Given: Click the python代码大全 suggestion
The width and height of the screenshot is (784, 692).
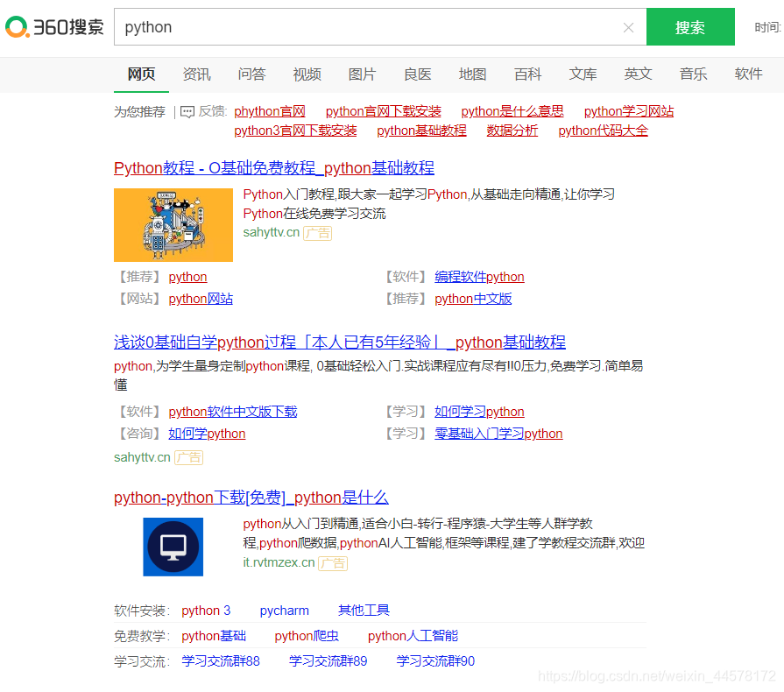Looking at the screenshot, I should (603, 131).
